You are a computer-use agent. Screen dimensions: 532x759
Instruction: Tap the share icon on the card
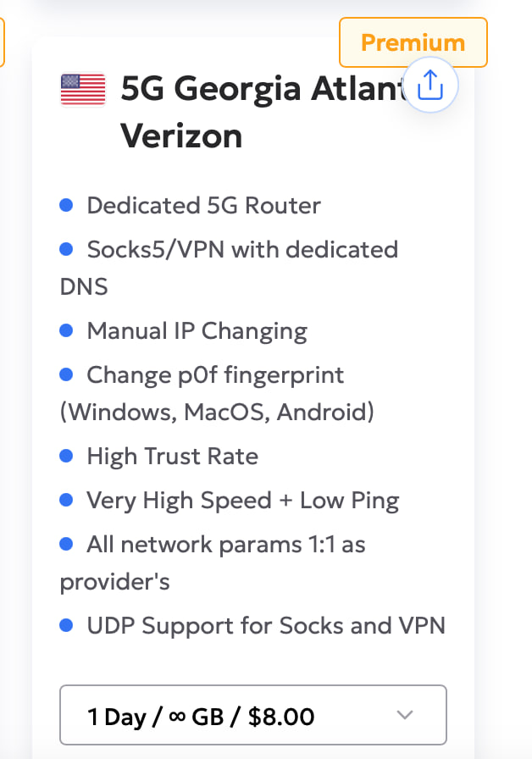(x=431, y=85)
